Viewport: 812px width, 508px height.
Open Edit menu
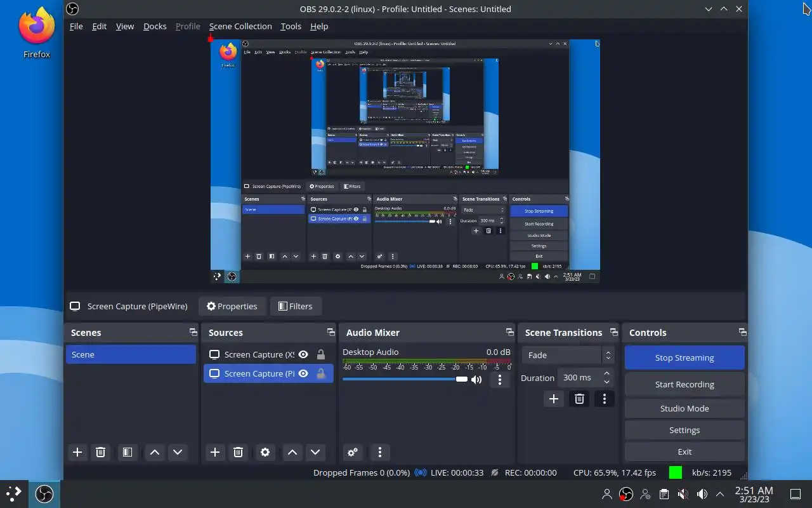coord(100,26)
